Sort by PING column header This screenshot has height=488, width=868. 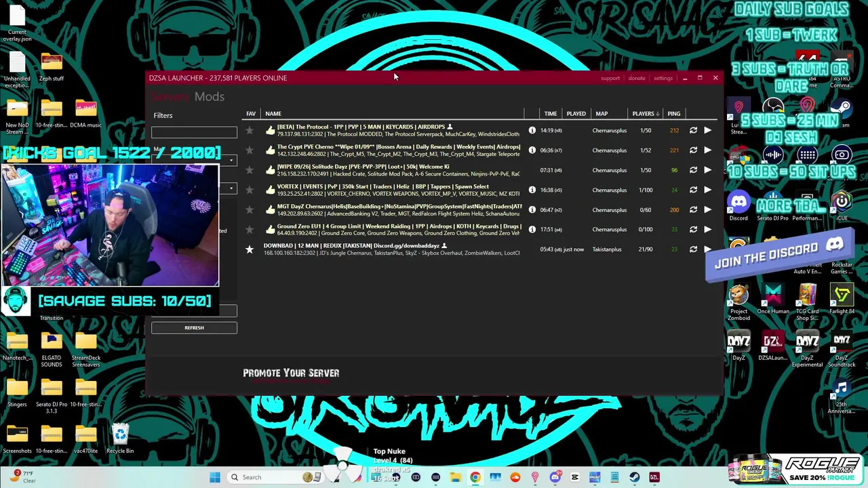(x=674, y=114)
